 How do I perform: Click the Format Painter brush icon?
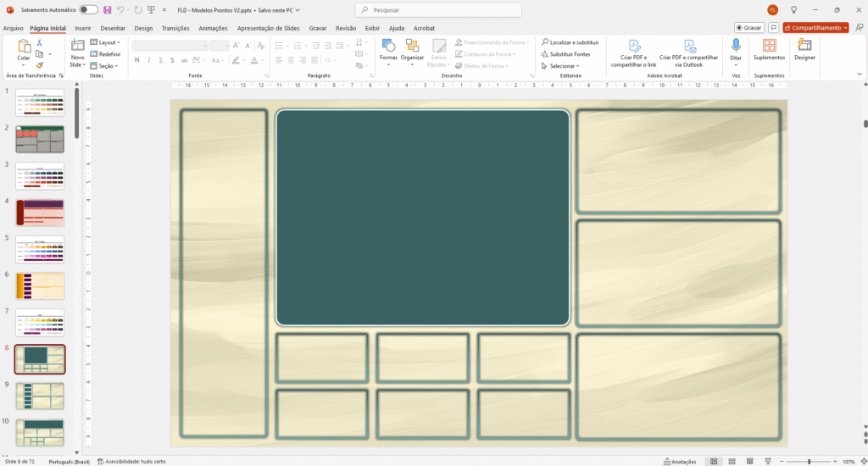(x=39, y=64)
